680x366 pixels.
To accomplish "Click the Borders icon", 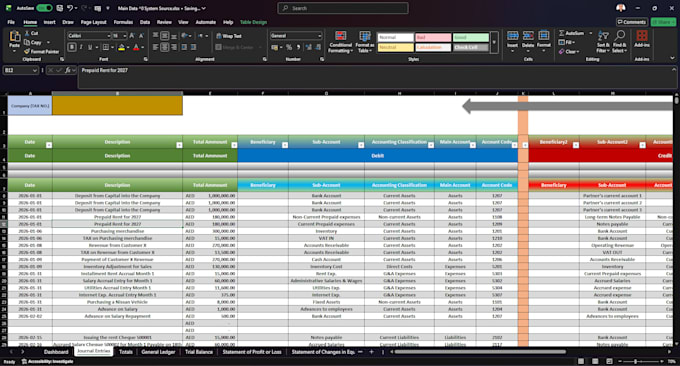I will pos(105,47).
